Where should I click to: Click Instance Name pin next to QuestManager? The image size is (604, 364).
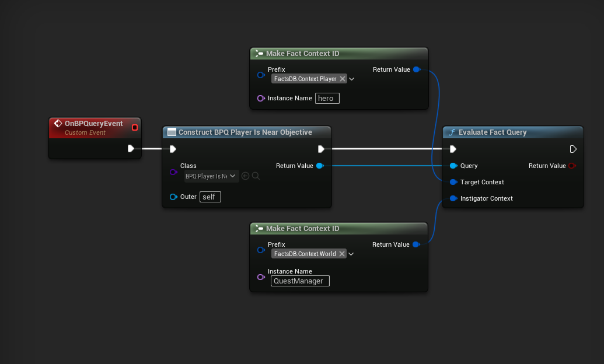tap(261, 277)
